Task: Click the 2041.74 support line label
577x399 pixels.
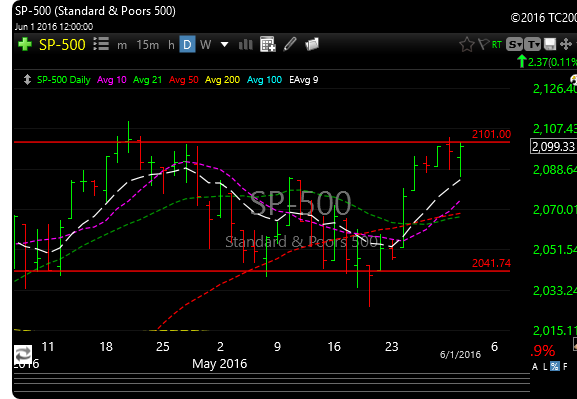Action: (491, 263)
